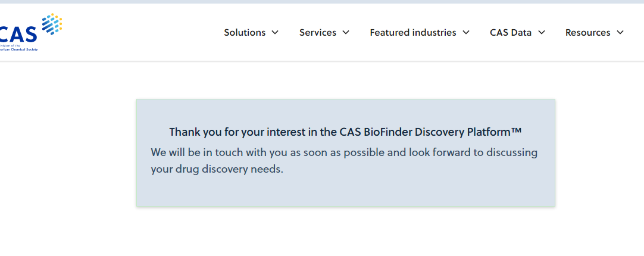Click empty space at bottom of confirmation box

pos(345,193)
